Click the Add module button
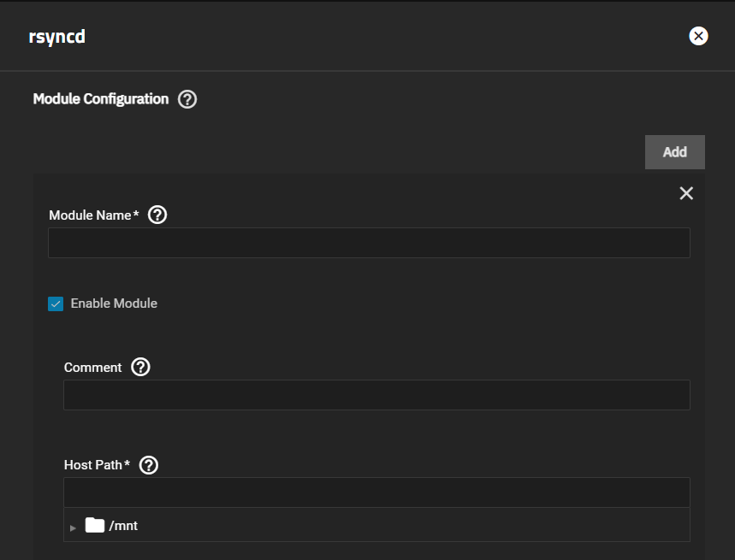This screenshot has height=560, width=735. [x=674, y=151]
